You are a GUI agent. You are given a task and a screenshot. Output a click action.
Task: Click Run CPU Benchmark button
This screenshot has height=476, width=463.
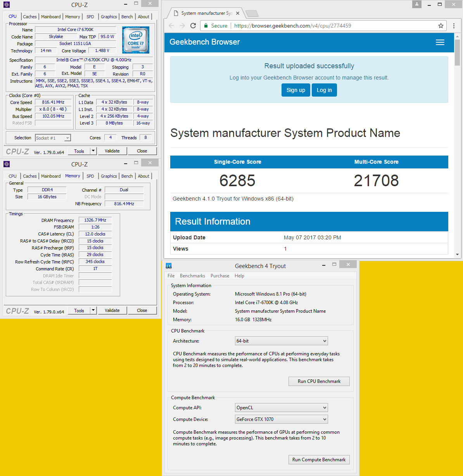coord(319,381)
